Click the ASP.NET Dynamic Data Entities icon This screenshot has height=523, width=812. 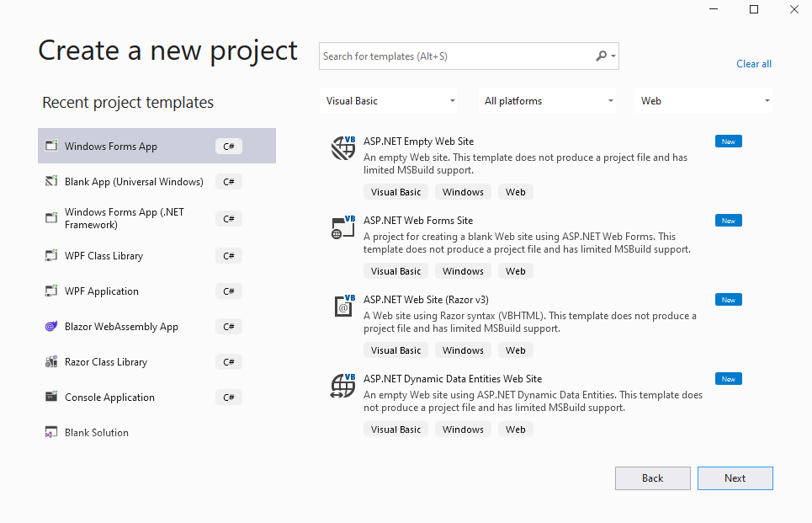(343, 386)
